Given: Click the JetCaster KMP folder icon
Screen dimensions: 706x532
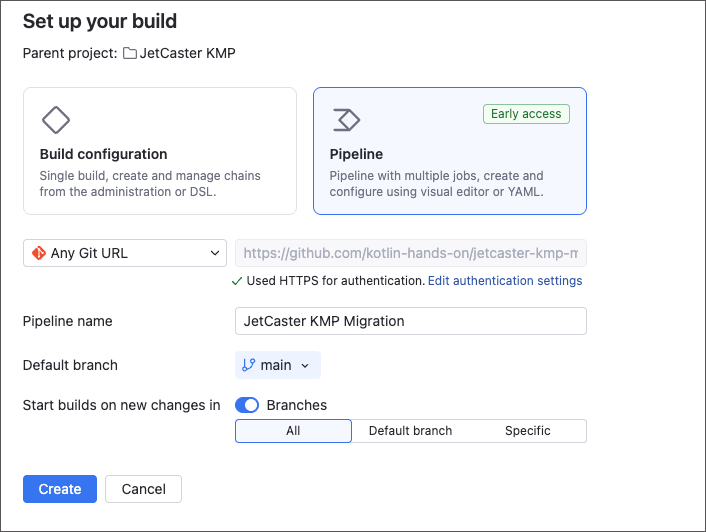Looking at the screenshot, I should tap(130, 53).
